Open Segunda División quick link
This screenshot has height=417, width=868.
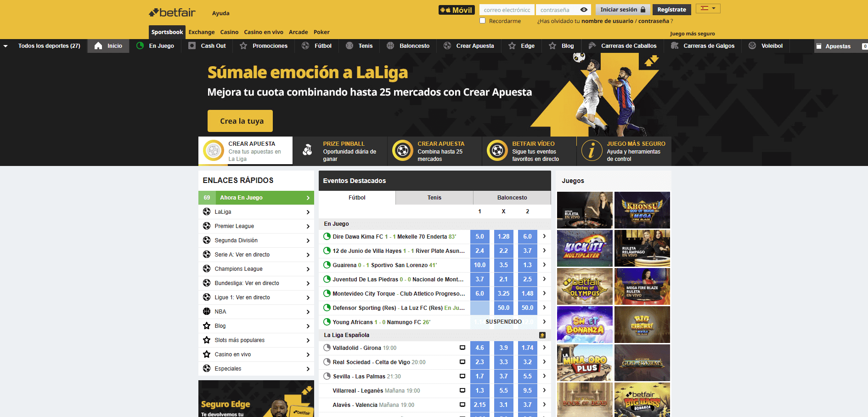tap(256, 240)
